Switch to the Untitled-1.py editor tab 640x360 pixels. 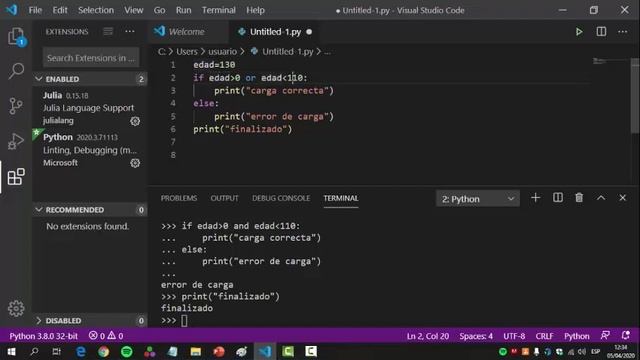tap(275, 31)
